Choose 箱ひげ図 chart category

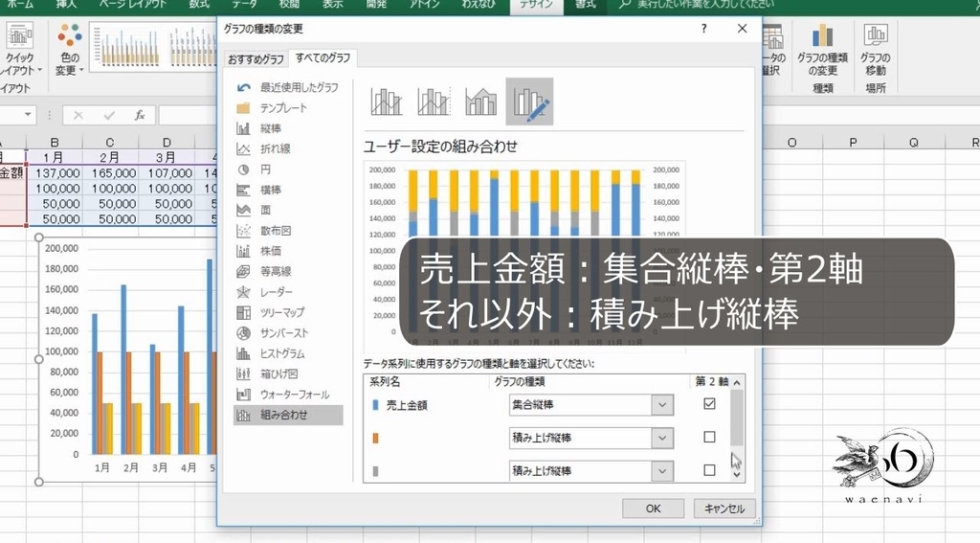288,373
